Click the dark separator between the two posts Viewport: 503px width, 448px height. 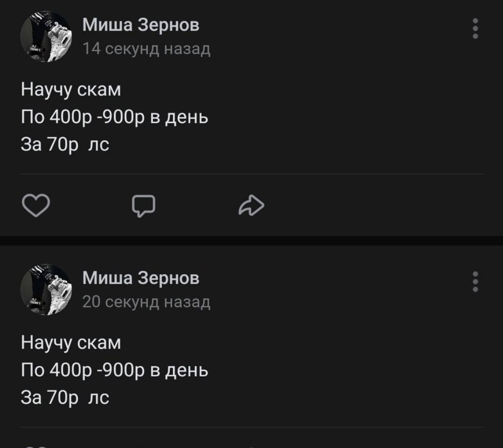[251, 240]
